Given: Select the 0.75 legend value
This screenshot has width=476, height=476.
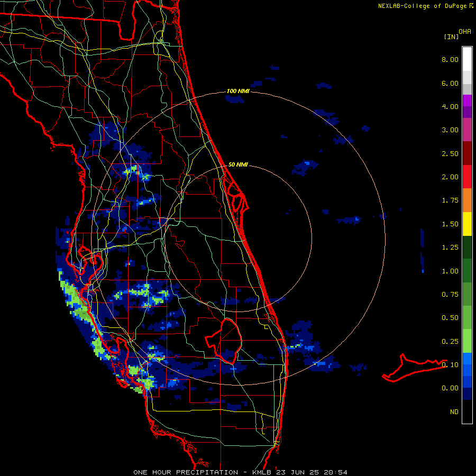Looking at the screenshot, I should tap(450, 295).
